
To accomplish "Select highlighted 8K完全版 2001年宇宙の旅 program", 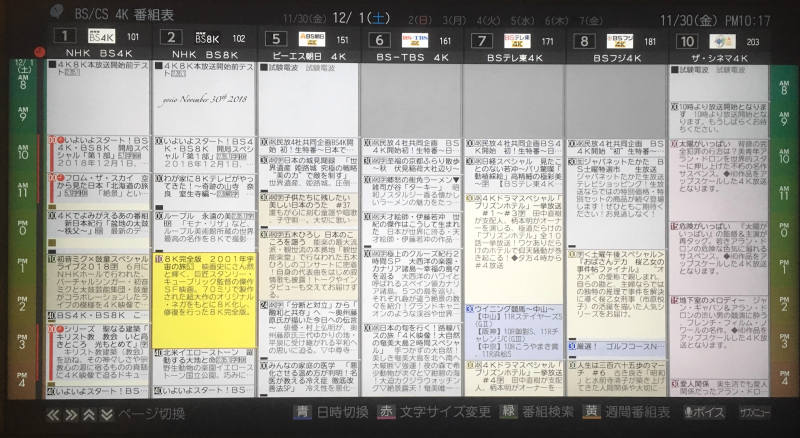I will [204, 301].
